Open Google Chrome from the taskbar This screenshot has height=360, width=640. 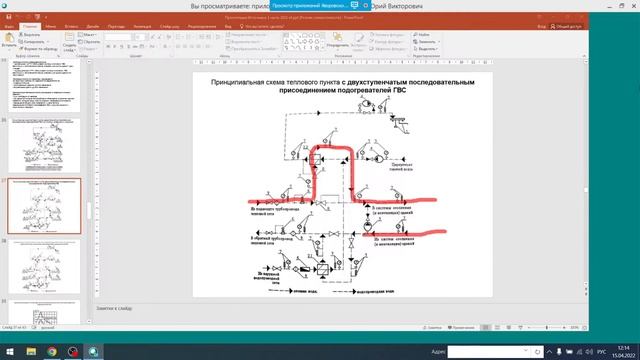click(x=52, y=351)
